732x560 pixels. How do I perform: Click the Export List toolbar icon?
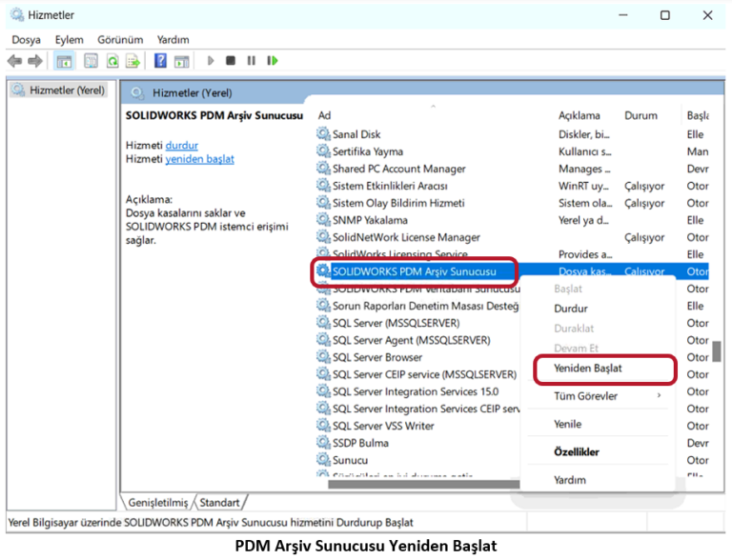[x=132, y=61]
